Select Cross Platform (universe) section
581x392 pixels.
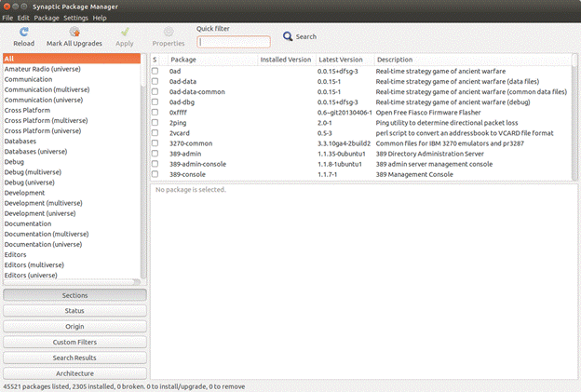tap(72, 130)
